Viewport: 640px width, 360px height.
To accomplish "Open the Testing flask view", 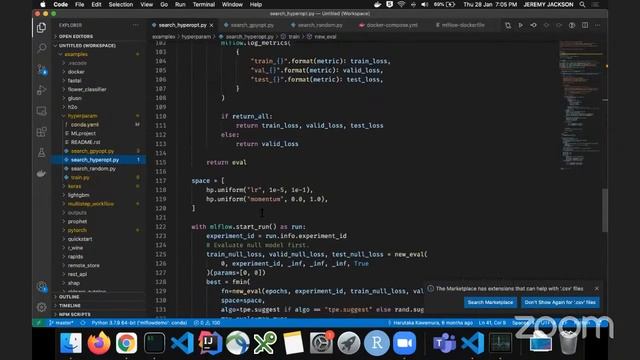I will point(41,153).
